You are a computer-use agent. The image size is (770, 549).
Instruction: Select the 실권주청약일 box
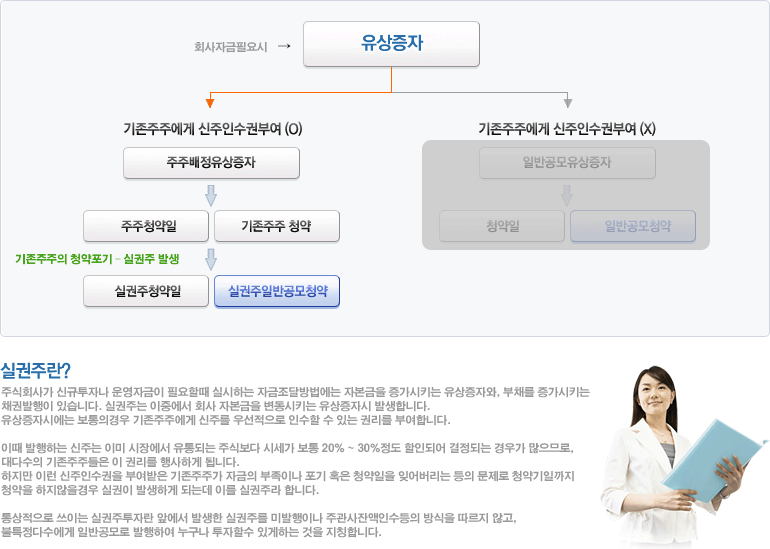(x=147, y=291)
